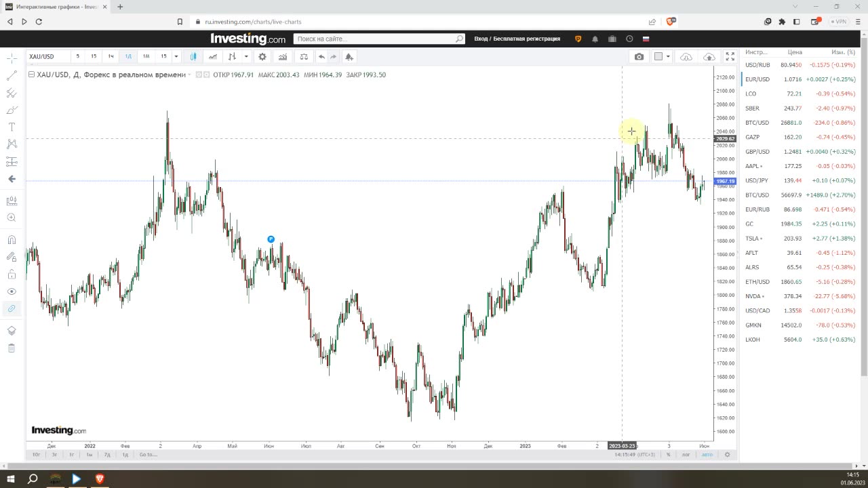Viewport: 868px width, 488px height.
Task: Open notifications bell in site header
Action: pos(595,39)
